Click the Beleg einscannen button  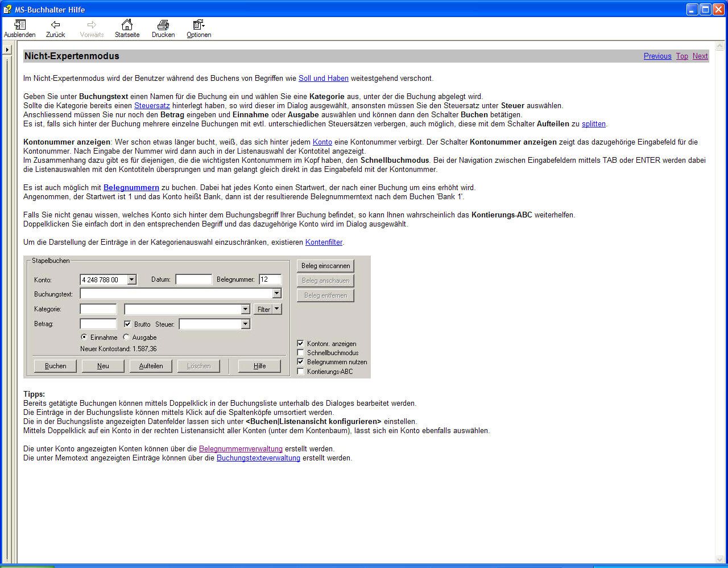click(x=325, y=266)
